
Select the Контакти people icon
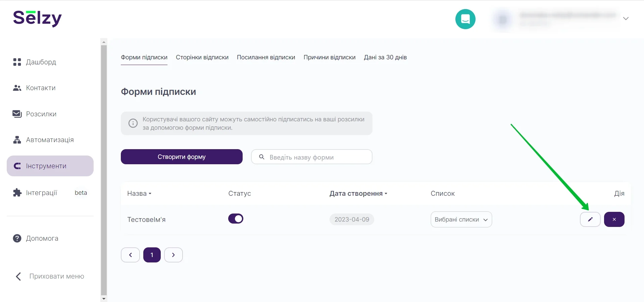click(17, 88)
